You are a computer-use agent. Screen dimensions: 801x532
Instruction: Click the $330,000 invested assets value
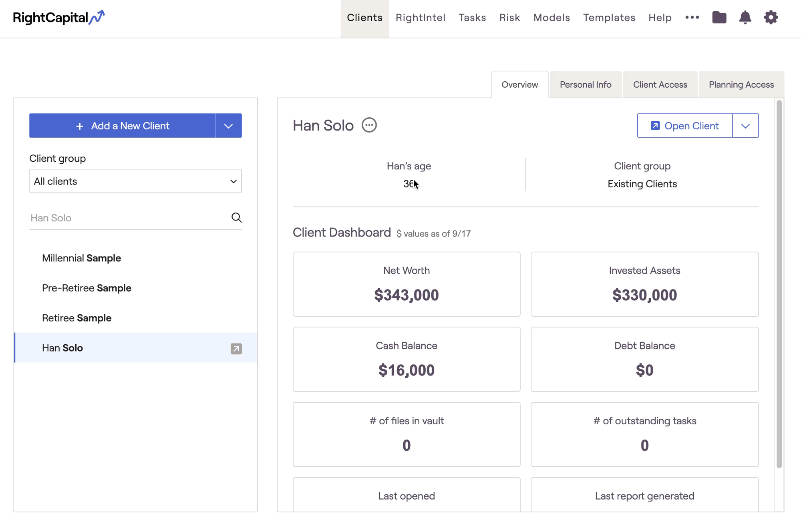(x=644, y=295)
